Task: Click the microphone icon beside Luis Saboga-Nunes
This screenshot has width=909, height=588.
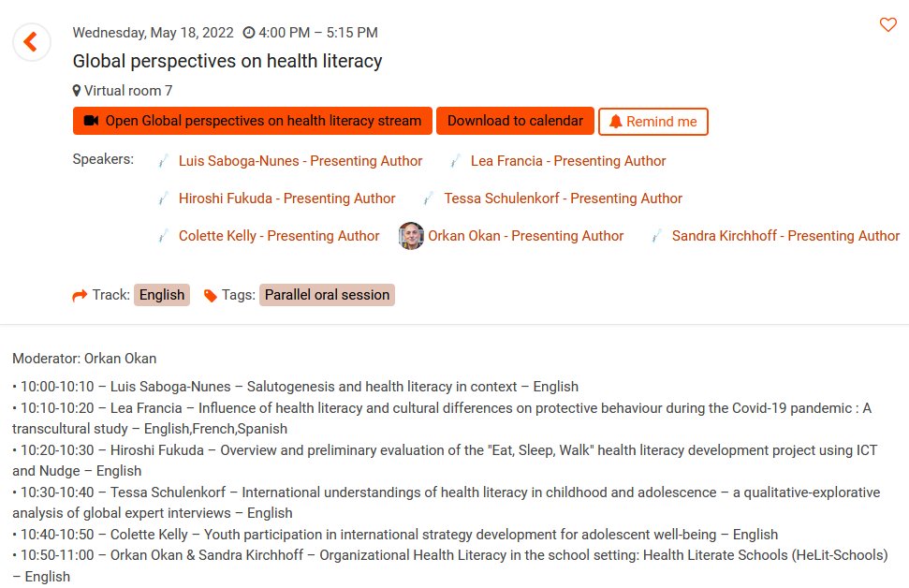Action: coord(165,161)
